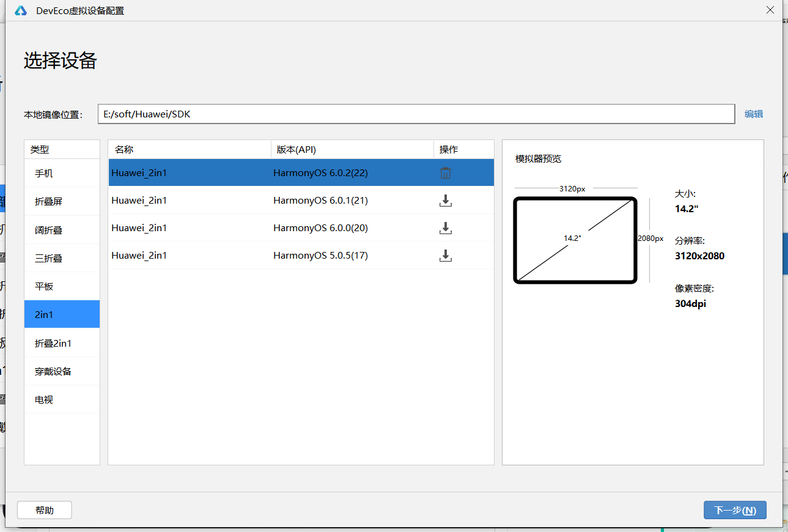Click the 类型 list header
The image size is (788, 532).
[62, 149]
